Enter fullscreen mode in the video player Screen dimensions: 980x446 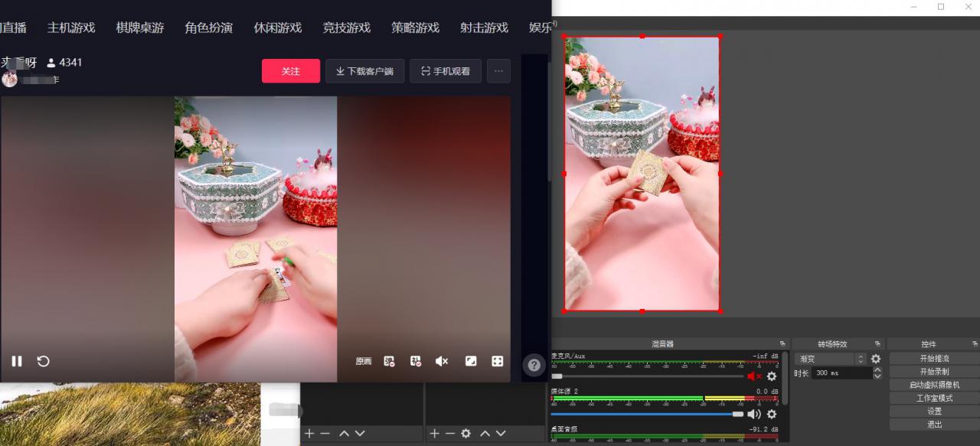click(498, 361)
